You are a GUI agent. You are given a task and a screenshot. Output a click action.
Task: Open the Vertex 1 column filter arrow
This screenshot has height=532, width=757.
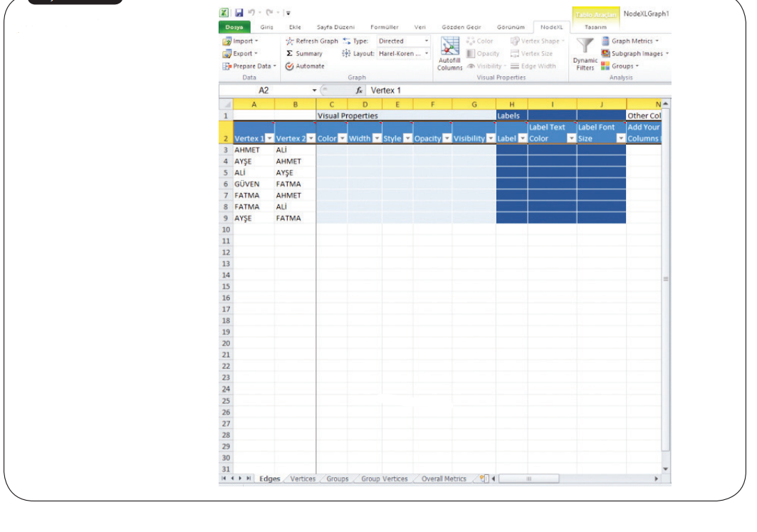pos(269,138)
